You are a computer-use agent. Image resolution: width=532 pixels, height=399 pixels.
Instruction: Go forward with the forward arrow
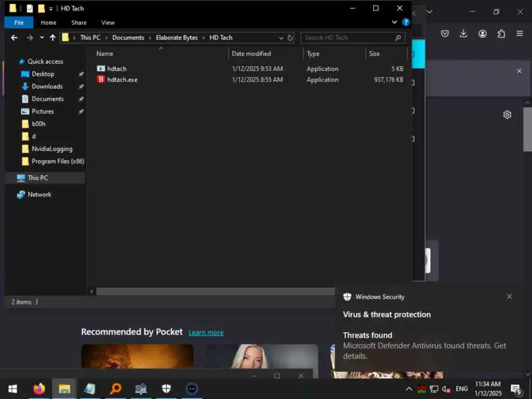coord(30,37)
